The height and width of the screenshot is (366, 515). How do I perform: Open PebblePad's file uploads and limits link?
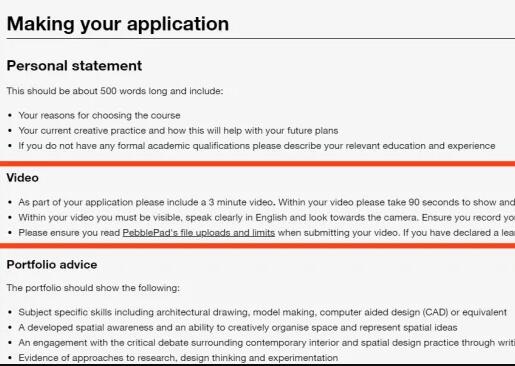(199, 233)
